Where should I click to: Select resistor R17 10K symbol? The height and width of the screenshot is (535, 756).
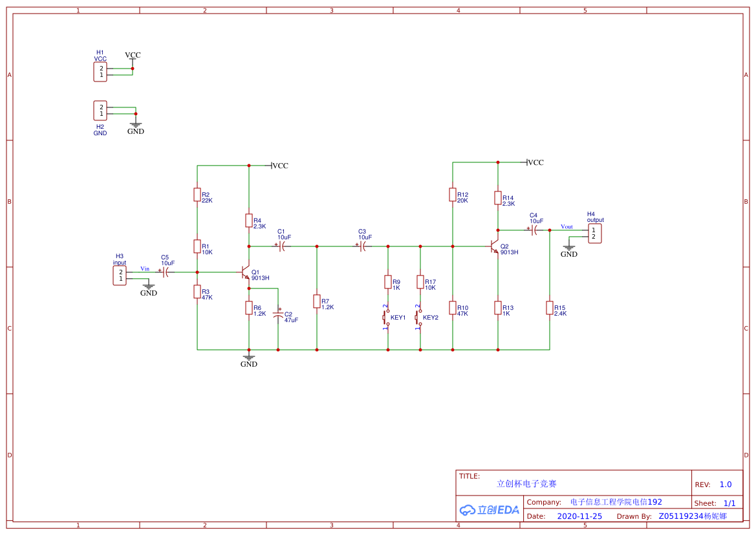(420, 281)
